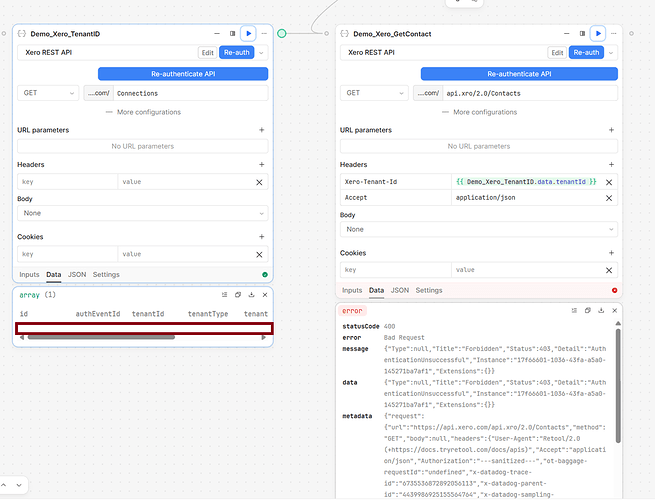Add a cookie in Demo_Xero_TenantID block
Viewport: 655px width, 500px height.
pos(261,237)
